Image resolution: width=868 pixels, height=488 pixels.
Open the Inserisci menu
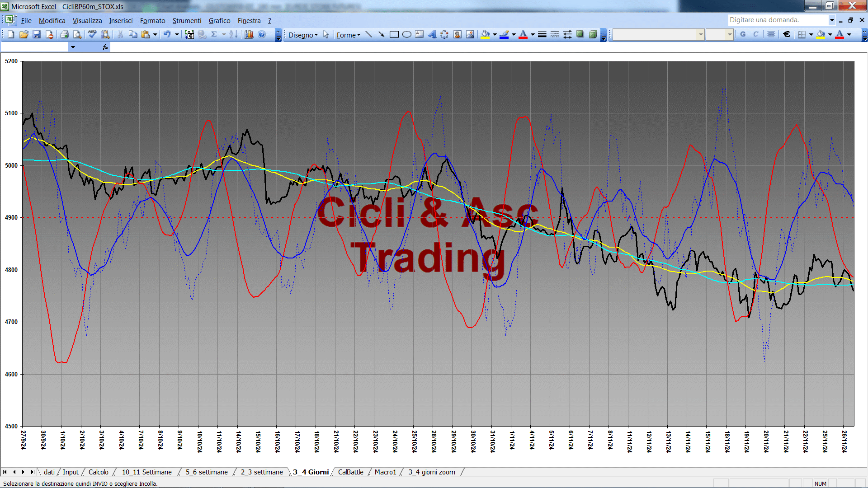point(121,21)
